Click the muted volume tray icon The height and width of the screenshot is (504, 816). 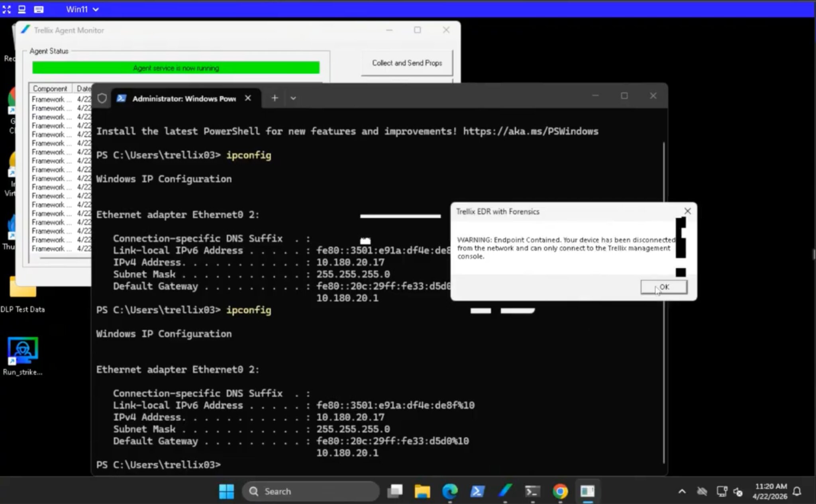(x=738, y=492)
